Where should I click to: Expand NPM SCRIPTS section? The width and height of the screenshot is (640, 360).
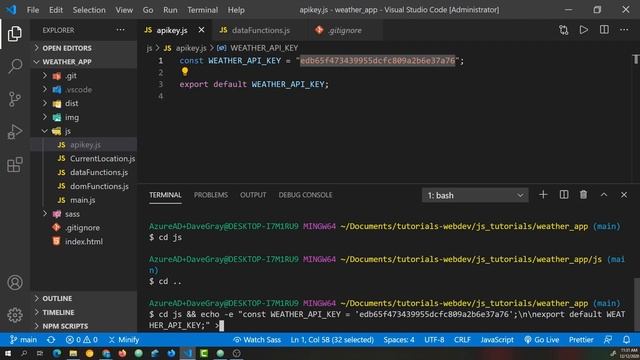click(x=84, y=326)
